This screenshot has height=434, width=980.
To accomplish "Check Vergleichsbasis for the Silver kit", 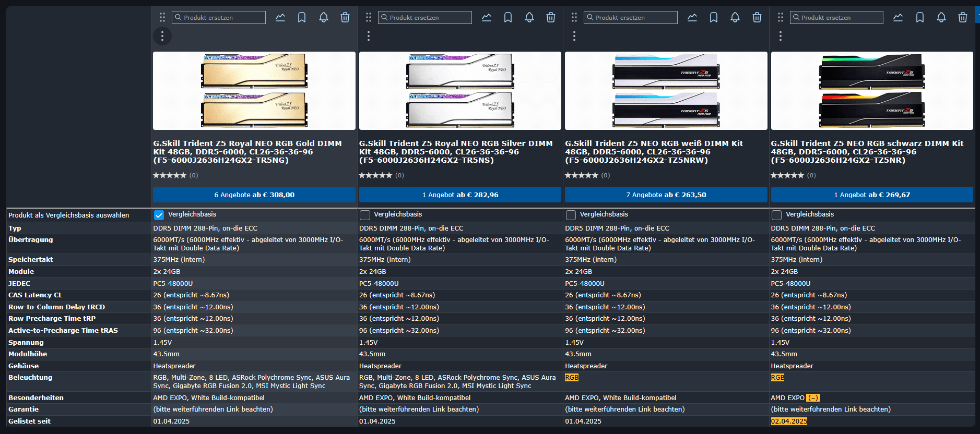I will click(365, 215).
